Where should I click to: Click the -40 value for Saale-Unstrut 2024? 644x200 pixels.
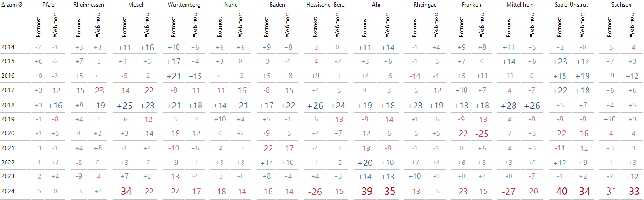(561, 191)
